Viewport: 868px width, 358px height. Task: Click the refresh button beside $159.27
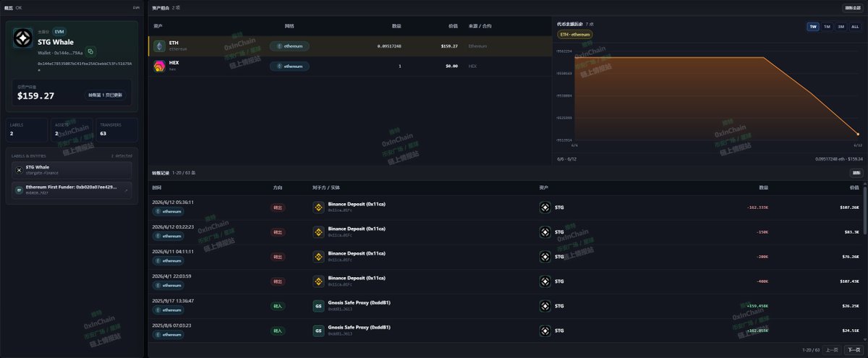pos(105,95)
